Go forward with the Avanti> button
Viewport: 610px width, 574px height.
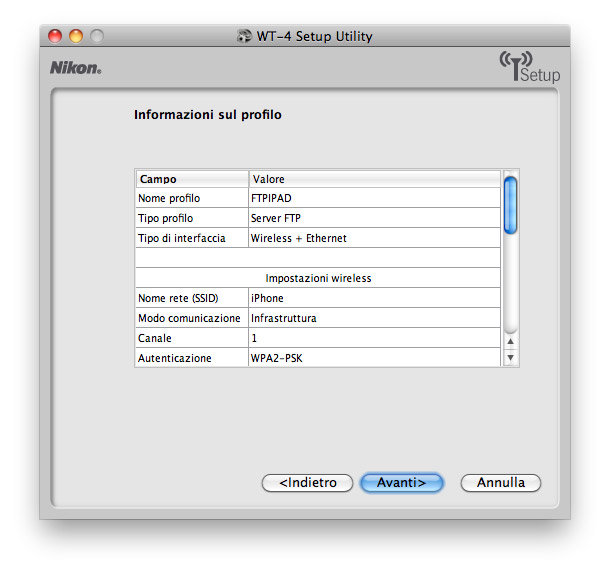401,483
